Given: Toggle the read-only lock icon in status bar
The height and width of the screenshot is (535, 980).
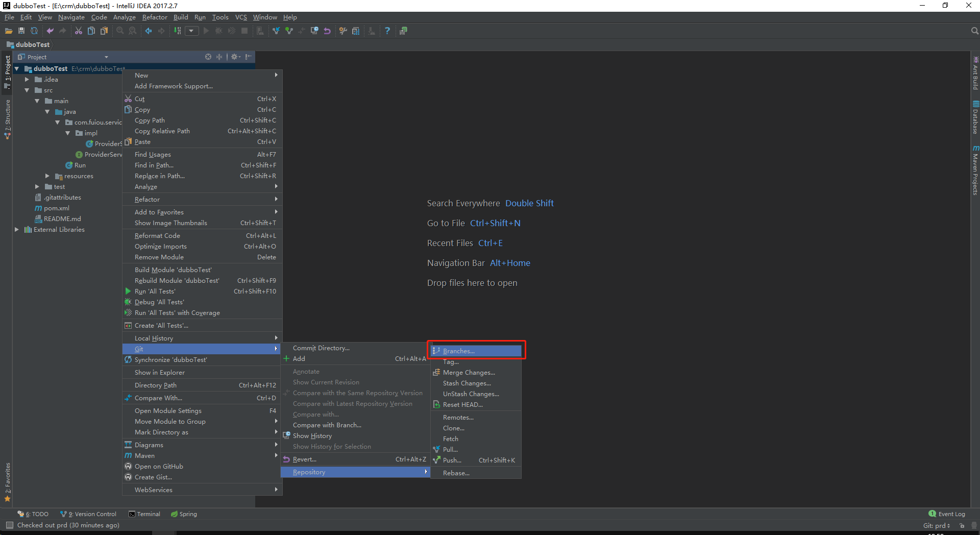Looking at the screenshot, I should [962, 525].
